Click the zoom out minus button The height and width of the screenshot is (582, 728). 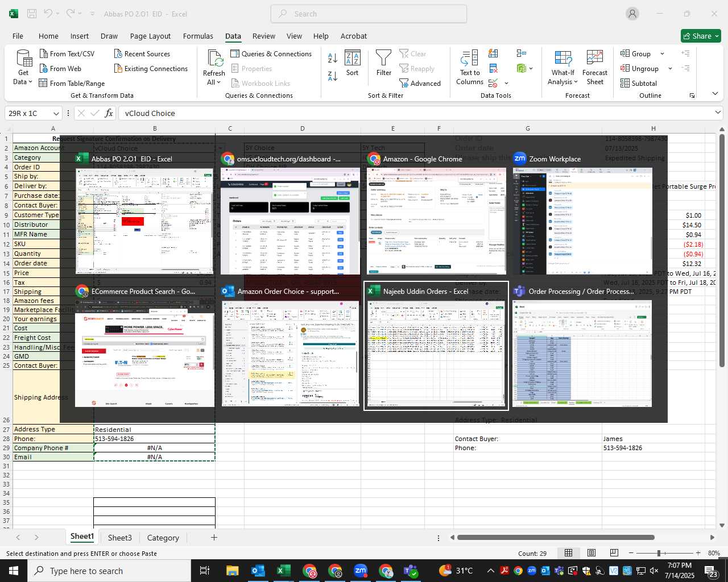tap(631, 553)
